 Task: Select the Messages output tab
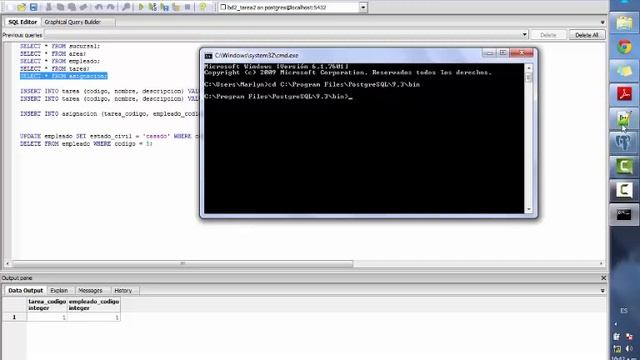click(90, 290)
